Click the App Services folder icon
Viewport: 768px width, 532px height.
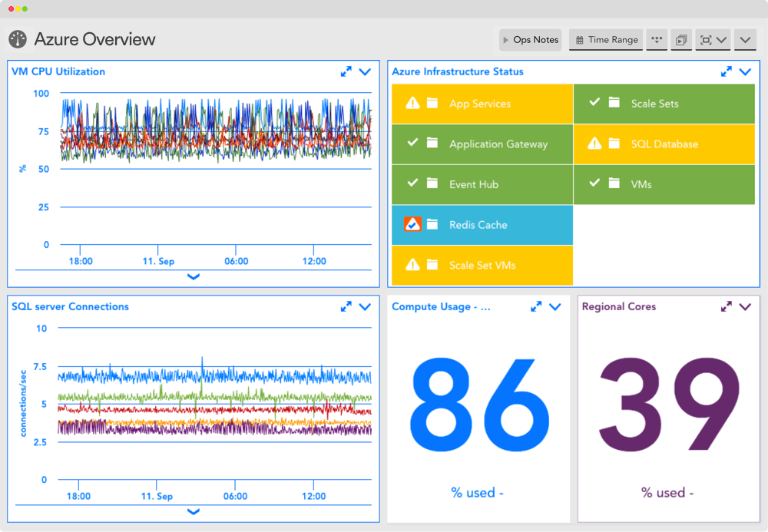(x=432, y=103)
